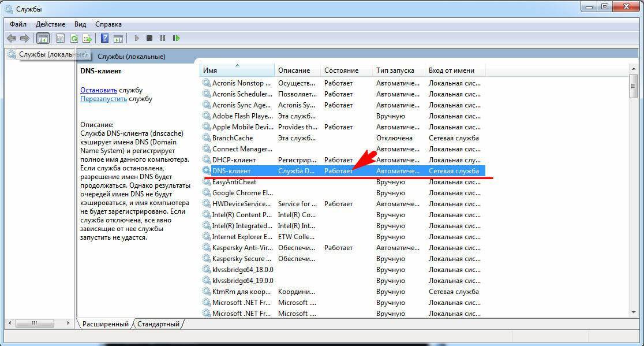Switch to the Стандартный tab
Viewport: 644px width, 346px height.
(158, 324)
